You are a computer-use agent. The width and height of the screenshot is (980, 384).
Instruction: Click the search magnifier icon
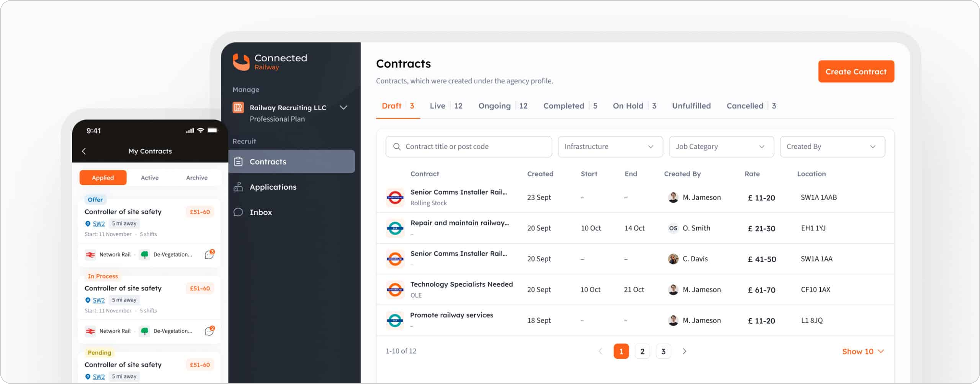[397, 147]
